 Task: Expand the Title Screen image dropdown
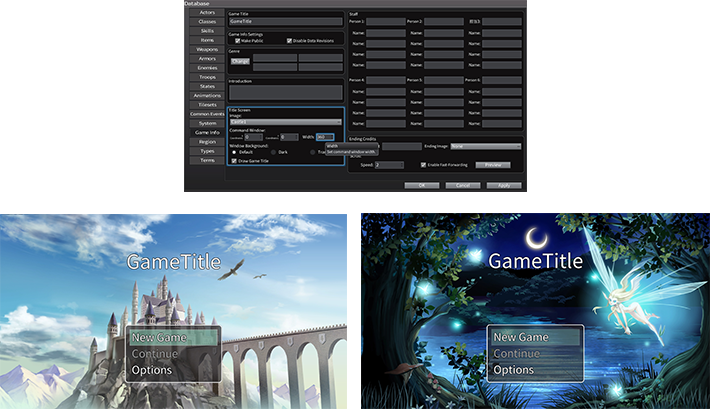tap(285, 122)
